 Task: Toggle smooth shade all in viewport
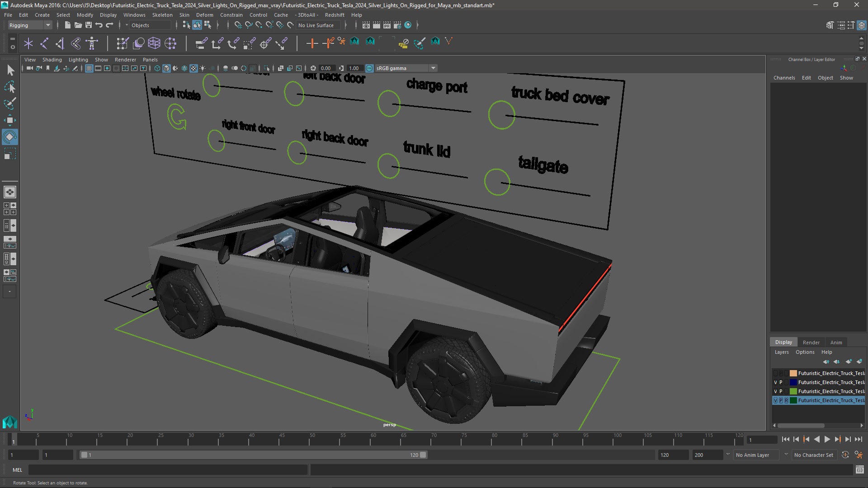point(166,68)
